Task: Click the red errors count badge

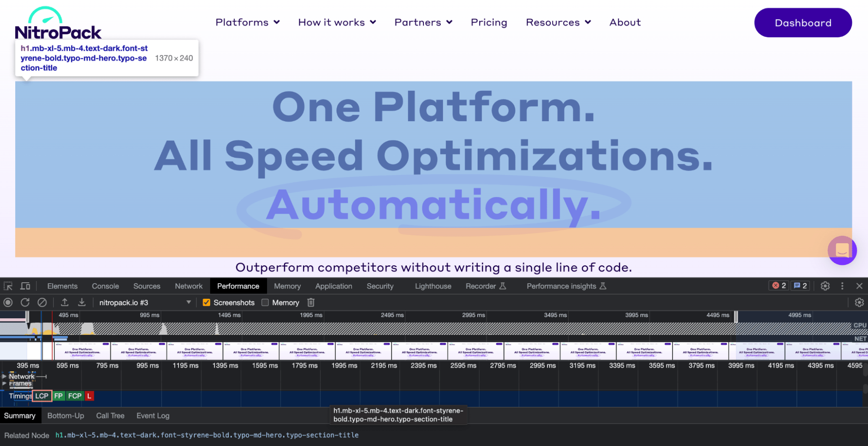Action: pyautogui.click(x=779, y=286)
